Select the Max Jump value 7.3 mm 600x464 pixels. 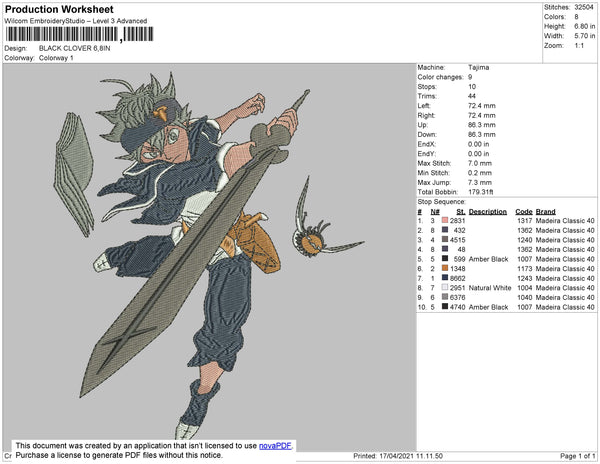[480, 182]
